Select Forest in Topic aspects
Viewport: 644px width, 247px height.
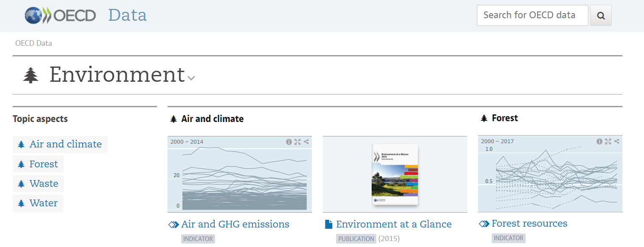click(x=43, y=164)
